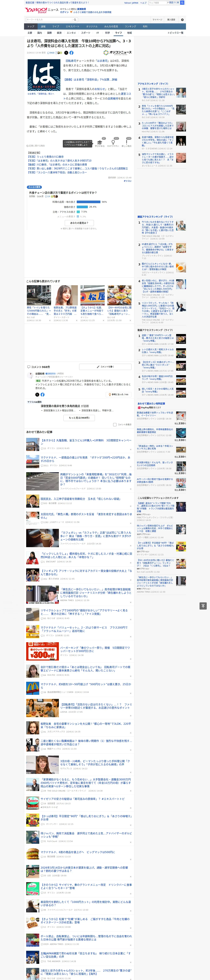Click the 購入履歴 link
The image size is (210, 980).
point(171,20)
